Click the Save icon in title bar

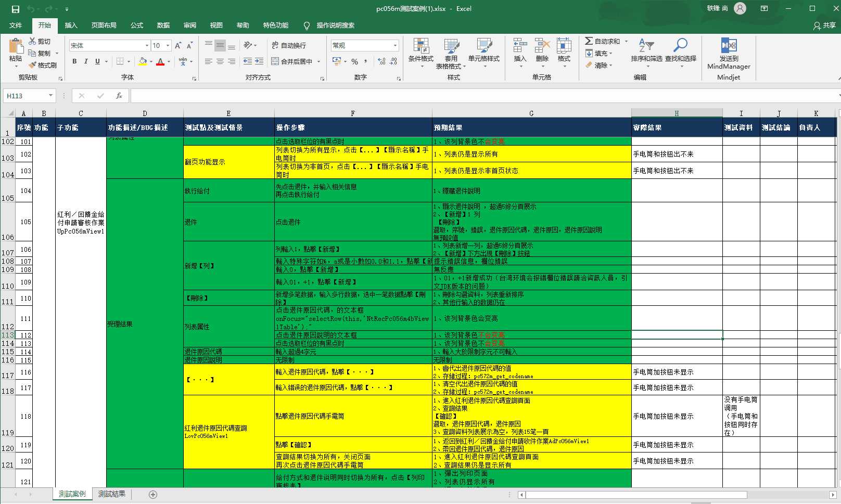(16, 9)
